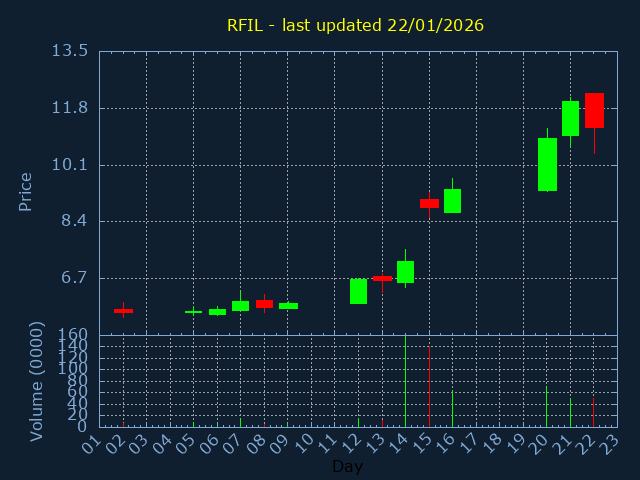Select the small red candlestick on day 13
640x480 pixels.
click(382, 278)
